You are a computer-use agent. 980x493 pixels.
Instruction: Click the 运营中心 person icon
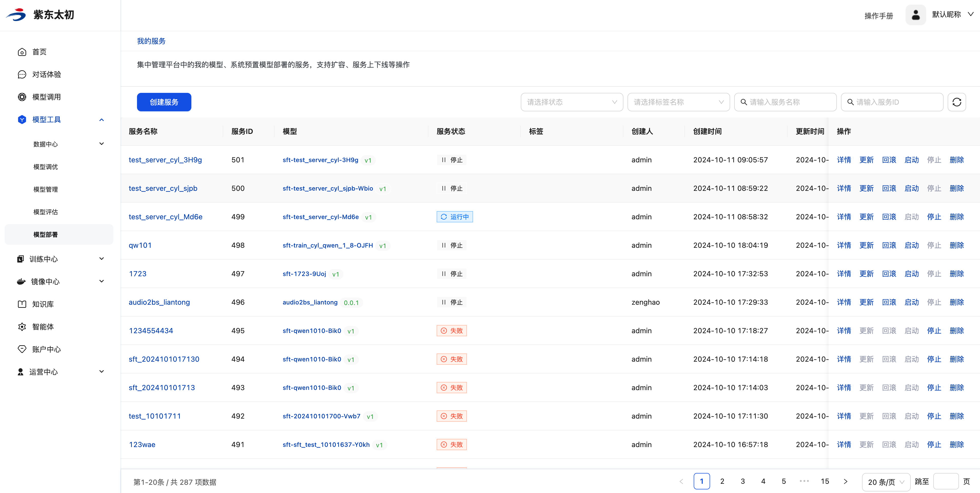(x=21, y=372)
